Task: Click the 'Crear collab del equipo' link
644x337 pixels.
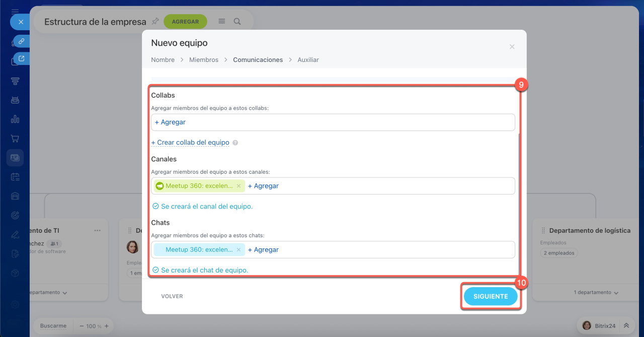Action: (x=190, y=143)
